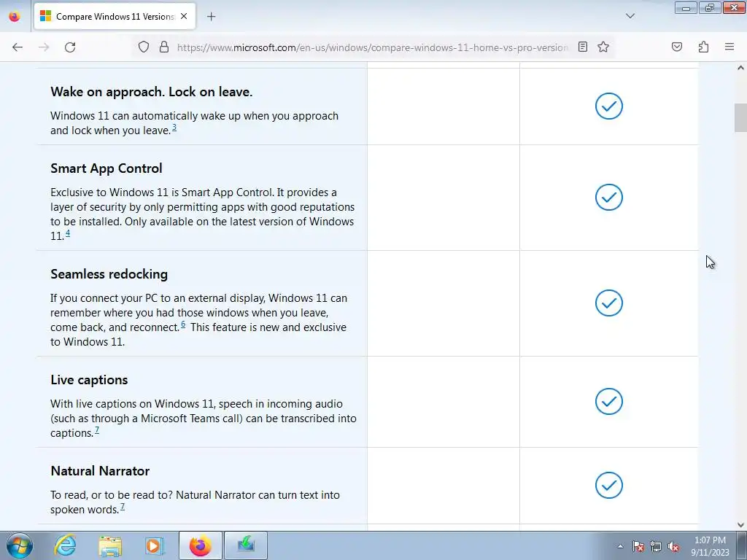The height and width of the screenshot is (560, 747).
Task: Open footnote 7 link in Natural Narrator
Action: (123, 507)
